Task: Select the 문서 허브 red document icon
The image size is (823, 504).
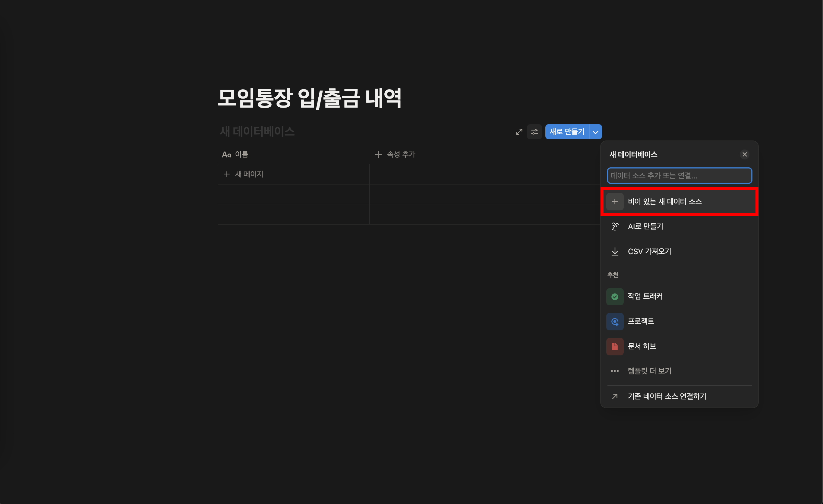Action: (x=615, y=346)
